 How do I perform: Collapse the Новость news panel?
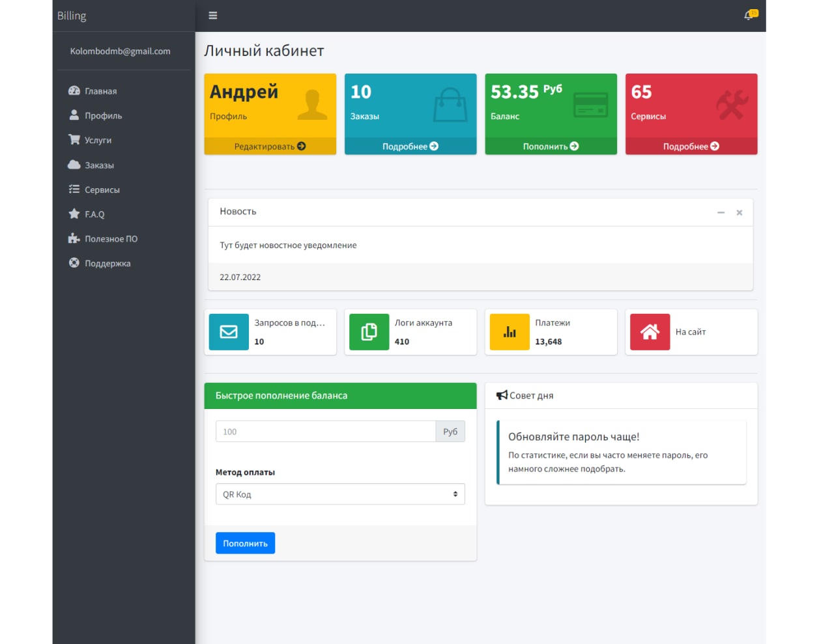721,213
